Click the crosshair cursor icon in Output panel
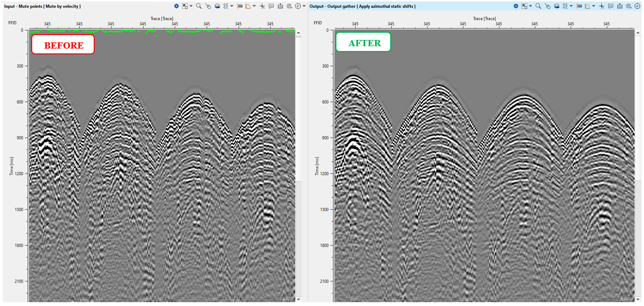This screenshot has height=306, width=644. 601,6
